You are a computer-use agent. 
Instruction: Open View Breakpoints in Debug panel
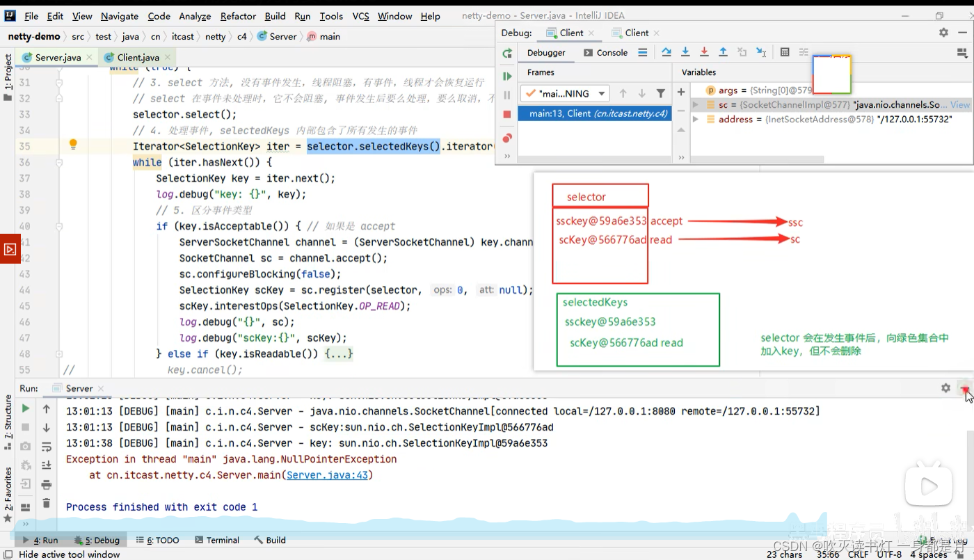pos(507,138)
